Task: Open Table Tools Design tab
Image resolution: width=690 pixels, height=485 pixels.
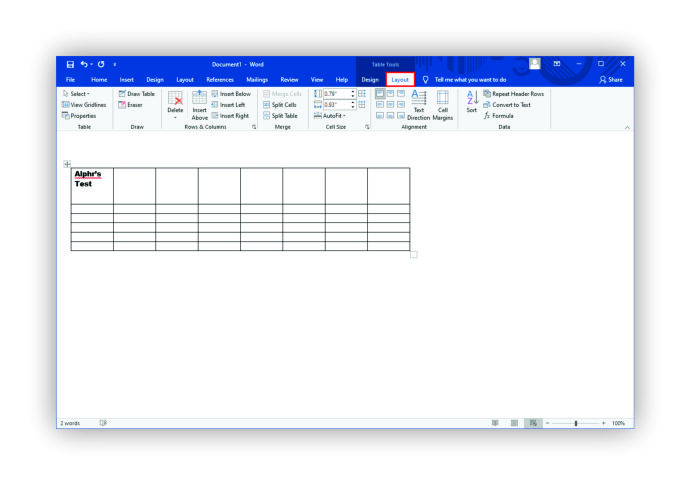Action: coord(370,80)
